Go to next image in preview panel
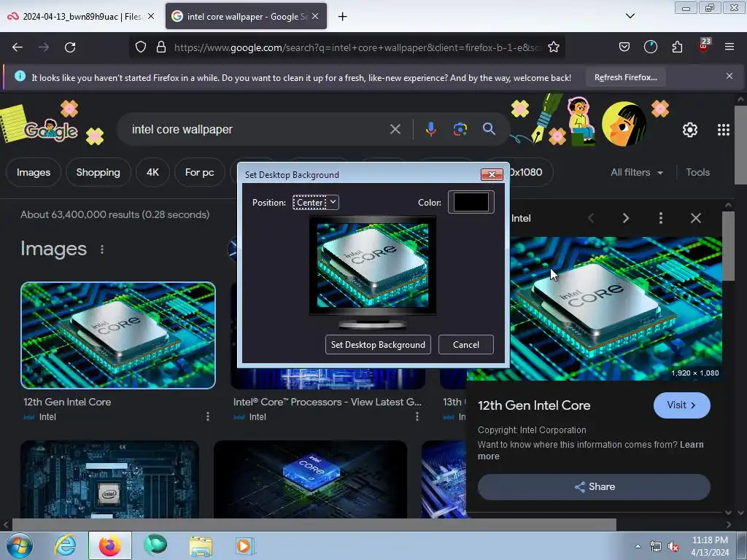The width and height of the screenshot is (747, 560). (x=625, y=218)
